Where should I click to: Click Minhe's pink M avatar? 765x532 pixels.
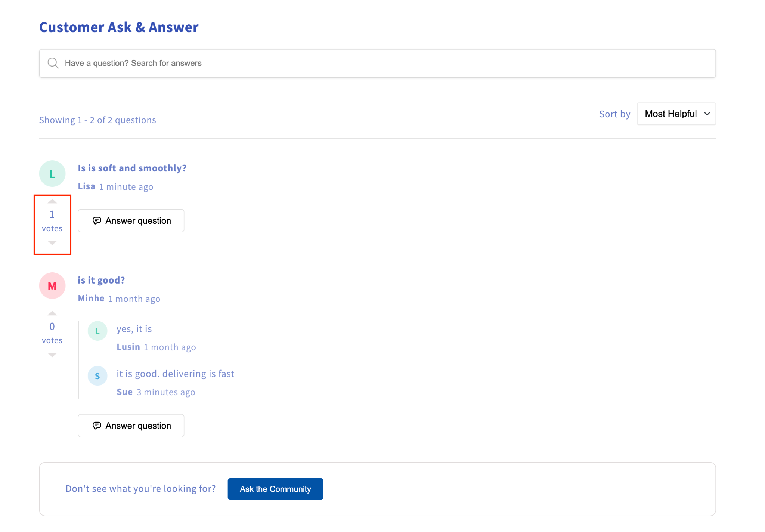[52, 286]
